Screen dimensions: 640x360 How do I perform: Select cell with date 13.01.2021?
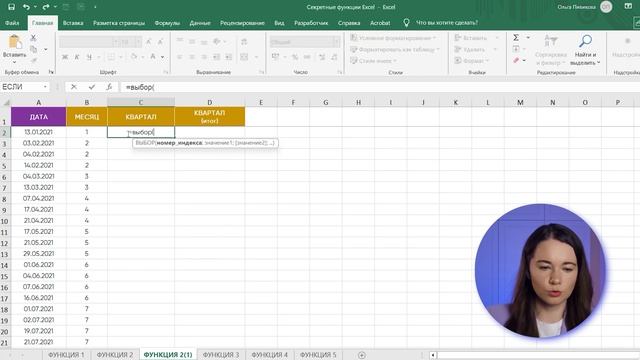coord(38,132)
